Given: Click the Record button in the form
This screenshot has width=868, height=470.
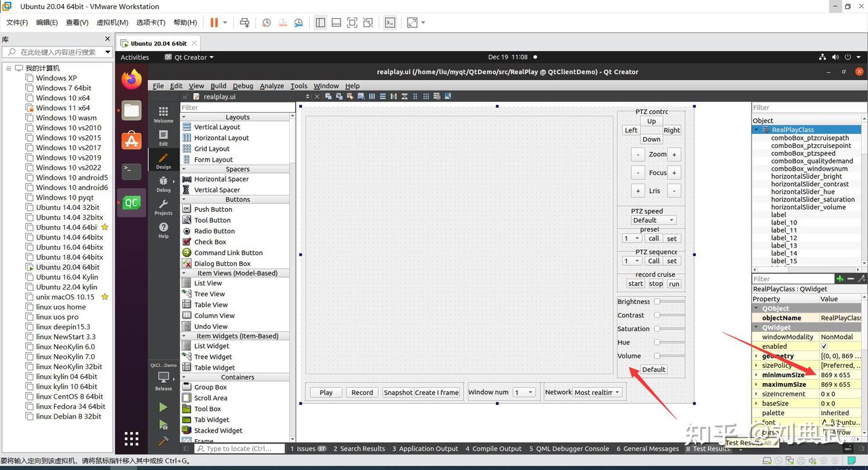Looking at the screenshot, I should tap(362, 392).
